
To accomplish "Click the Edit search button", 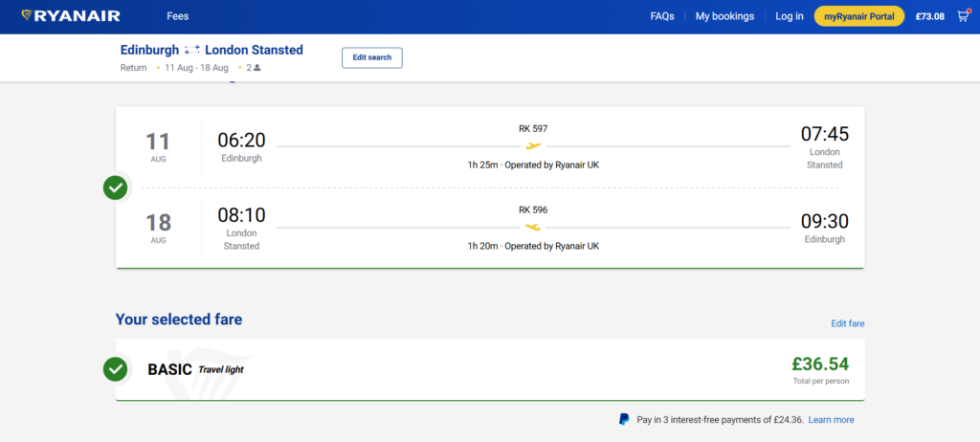I will point(372,57).
